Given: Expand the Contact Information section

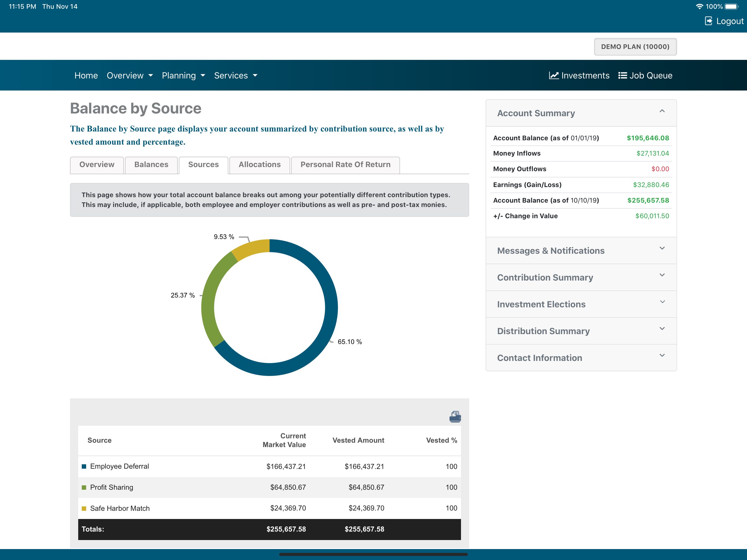Looking at the screenshot, I should point(581,358).
